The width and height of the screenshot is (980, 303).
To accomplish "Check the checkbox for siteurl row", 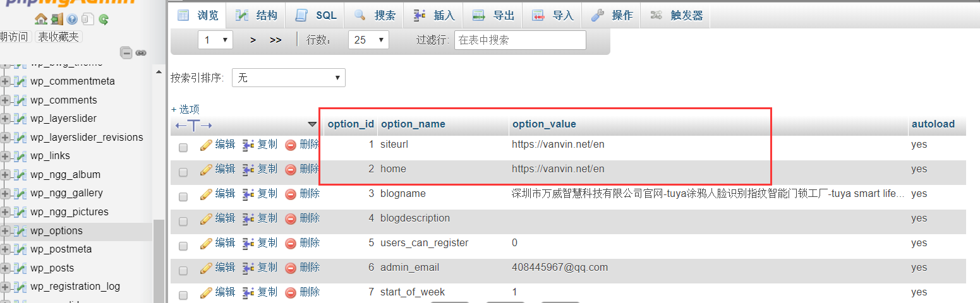I will 183,148.
